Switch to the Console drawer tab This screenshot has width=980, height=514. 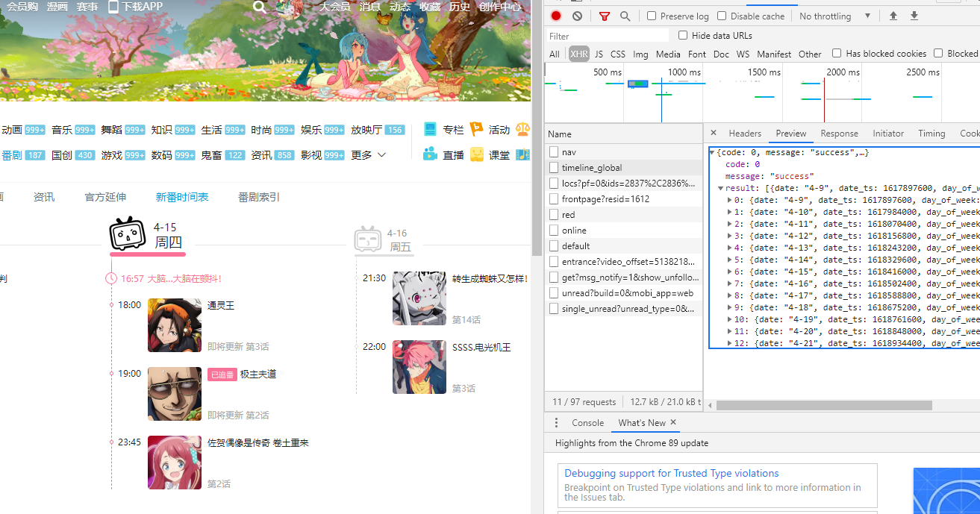(x=587, y=422)
